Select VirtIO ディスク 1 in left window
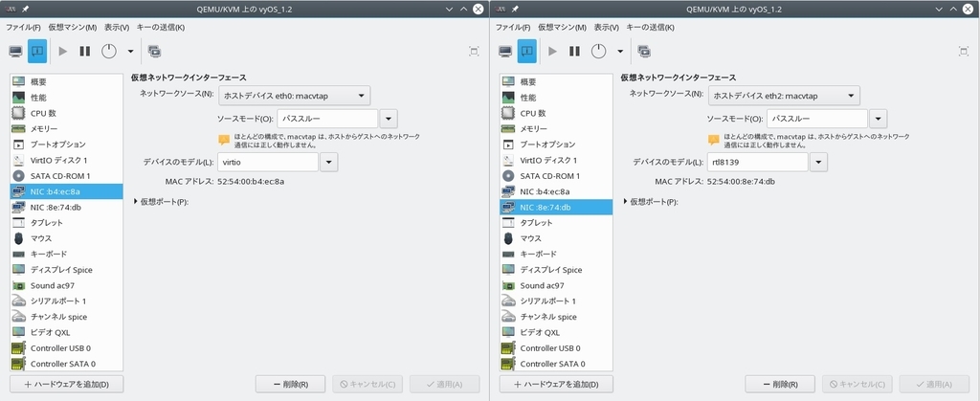 [66, 160]
